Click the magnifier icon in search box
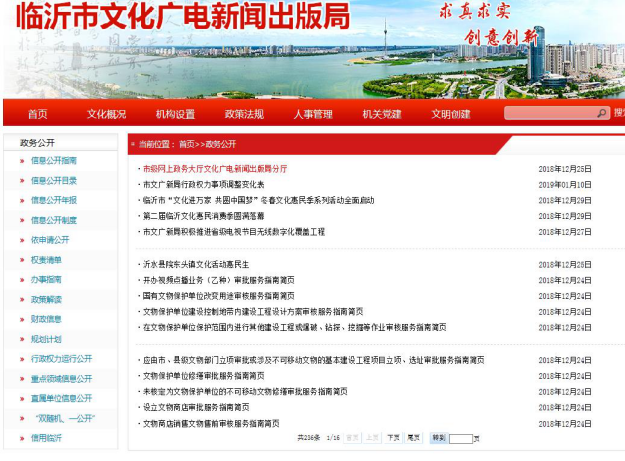This screenshot has width=625, height=461. (x=602, y=113)
